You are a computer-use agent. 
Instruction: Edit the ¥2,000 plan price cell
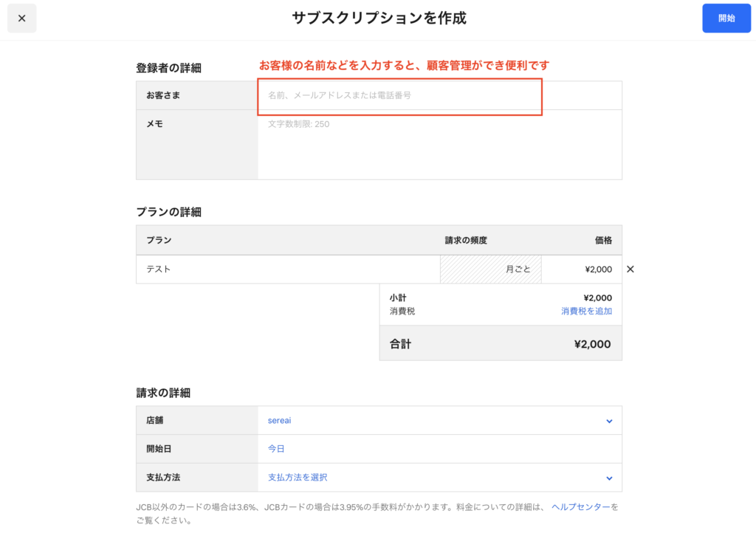point(581,269)
